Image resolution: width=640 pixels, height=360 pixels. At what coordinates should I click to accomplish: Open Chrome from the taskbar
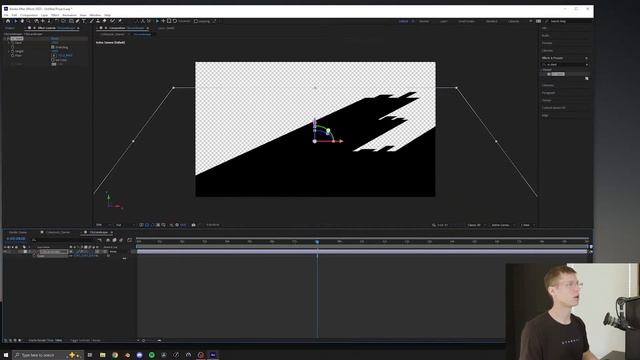pos(115,355)
